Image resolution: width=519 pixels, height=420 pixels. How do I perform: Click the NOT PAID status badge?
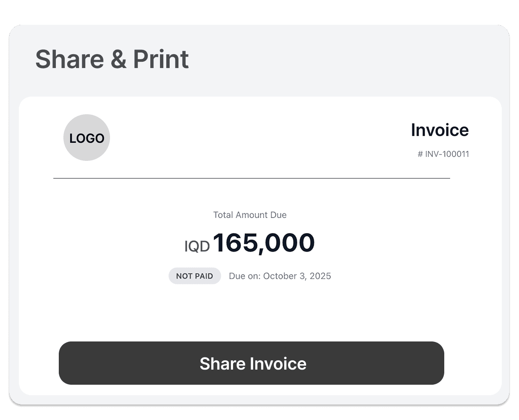(194, 276)
